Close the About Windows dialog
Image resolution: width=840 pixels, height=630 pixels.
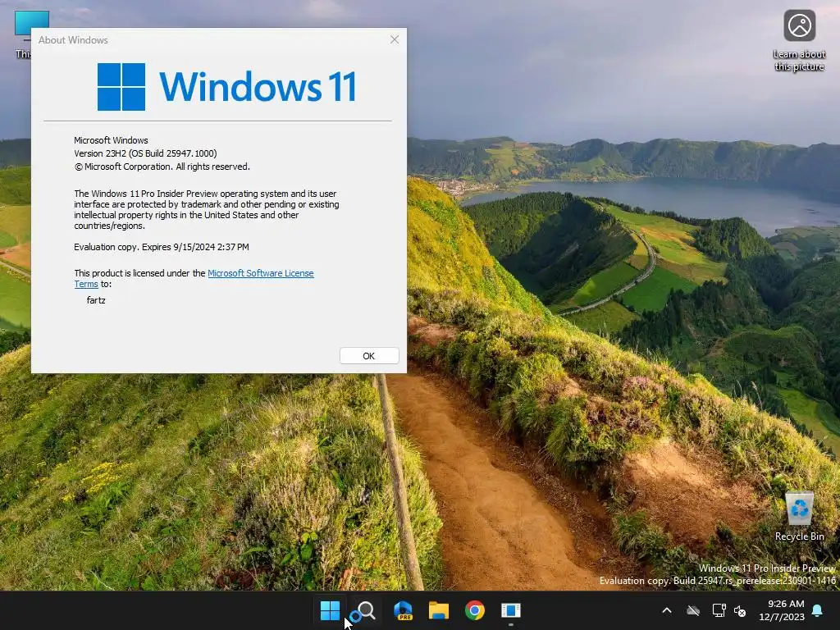click(x=395, y=39)
